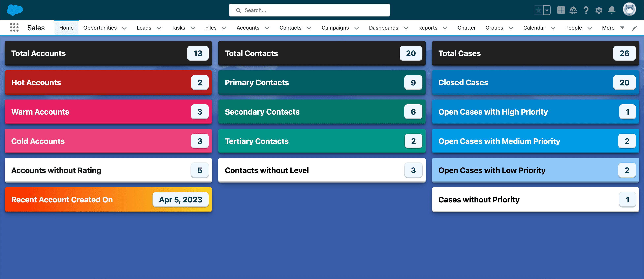
Task: Expand the People tab chevron
Action: pos(589,28)
